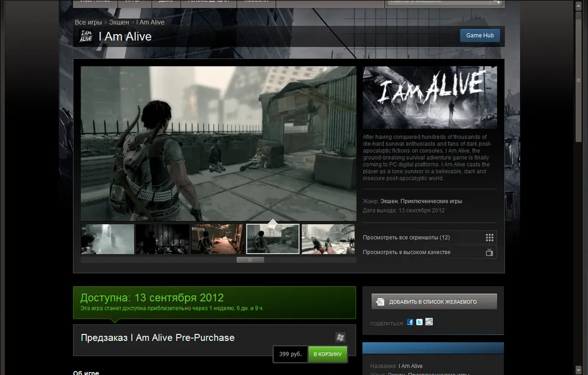The height and width of the screenshot is (375, 588).
Task: Click the Windows platform icon in the pre-purchase box
Action: point(340,337)
